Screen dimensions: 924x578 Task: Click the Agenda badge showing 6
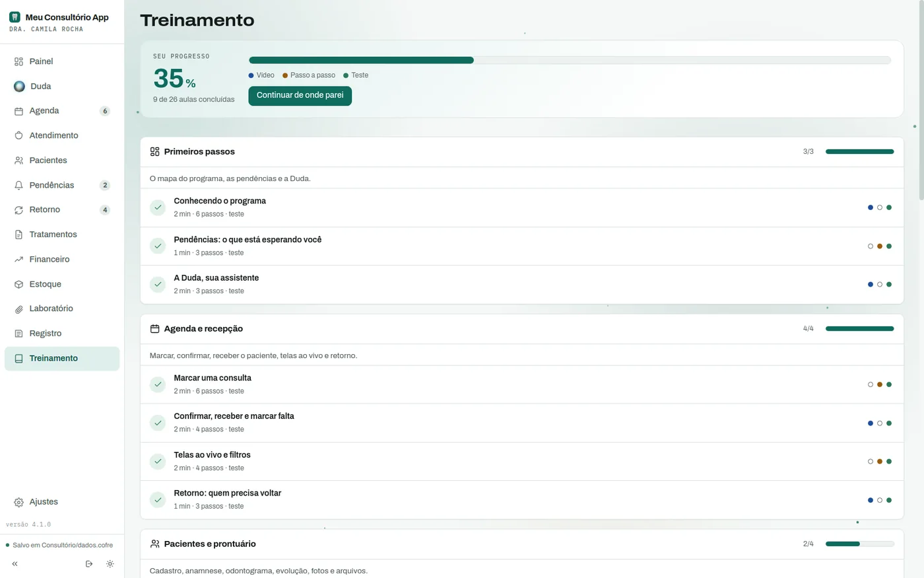point(104,111)
